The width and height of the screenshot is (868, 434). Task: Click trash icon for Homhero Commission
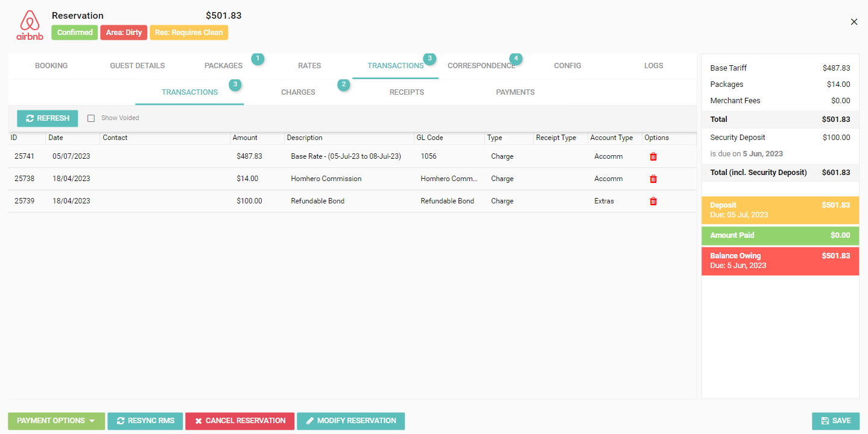click(x=653, y=179)
